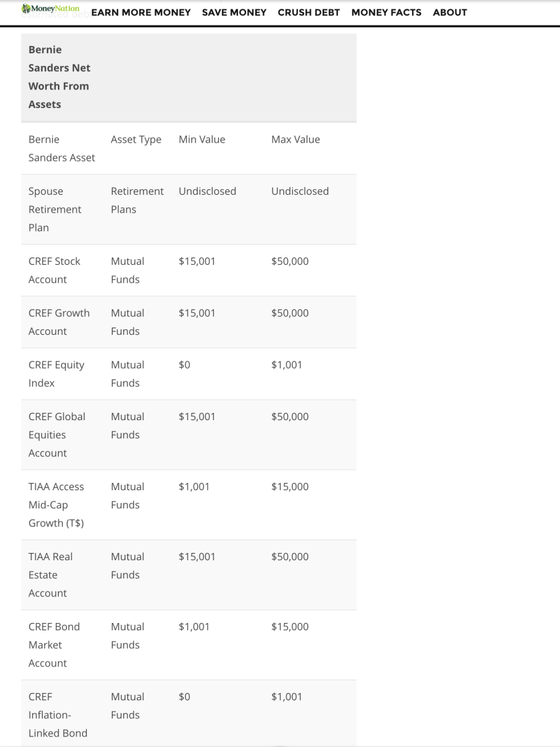Click the Max Value column header
Viewport: 560px width, 747px height.
295,139
